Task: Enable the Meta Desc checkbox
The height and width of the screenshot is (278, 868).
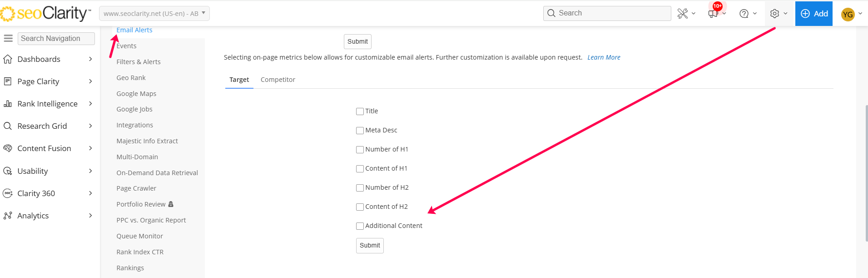Action: 360,131
